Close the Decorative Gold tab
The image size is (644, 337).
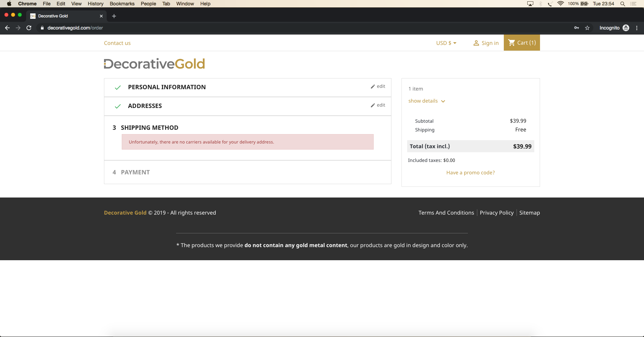pyautogui.click(x=101, y=16)
